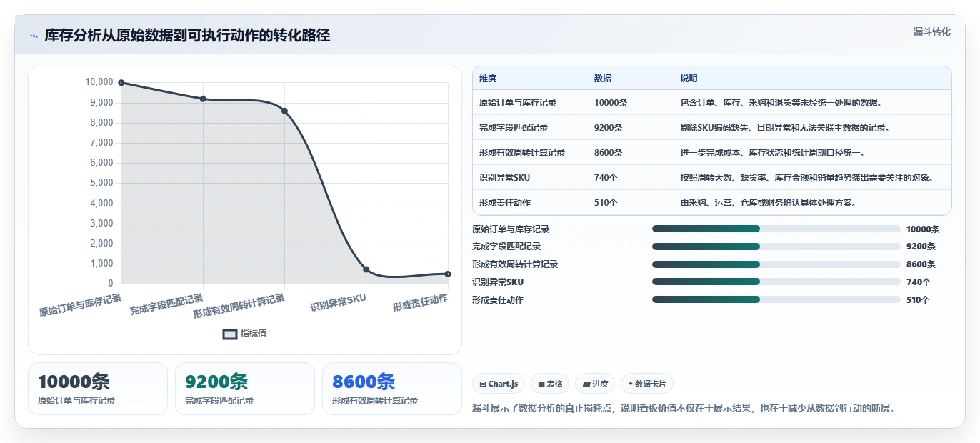Click the progress bar showing 9200条
Screen dimensions: 980x443
tap(776, 247)
